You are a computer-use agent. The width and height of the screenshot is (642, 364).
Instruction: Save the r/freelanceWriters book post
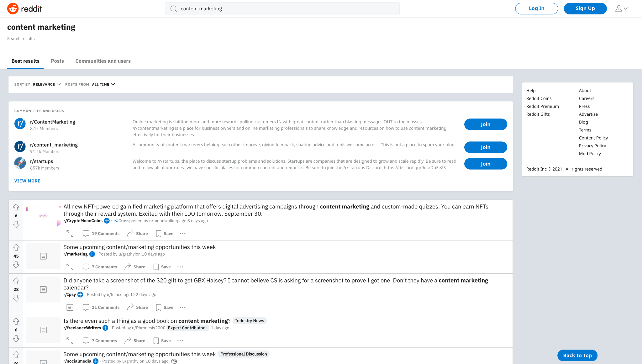[x=162, y=341]
